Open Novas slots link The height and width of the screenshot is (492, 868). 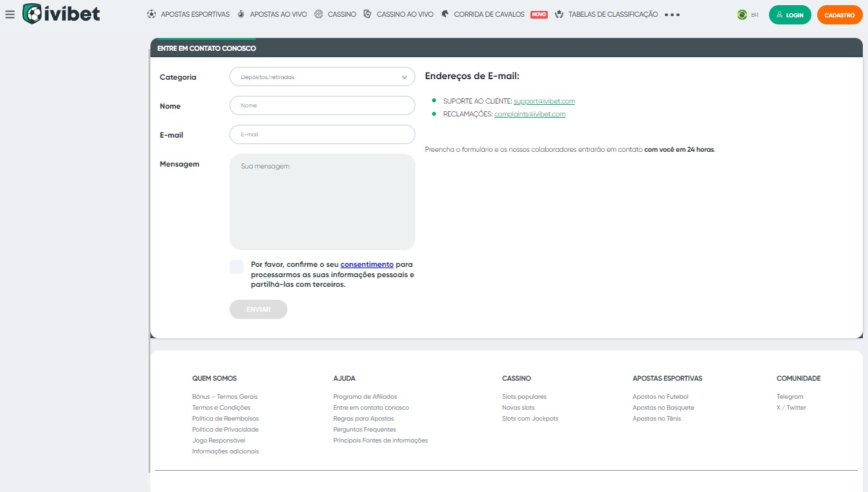pos(518,408)
